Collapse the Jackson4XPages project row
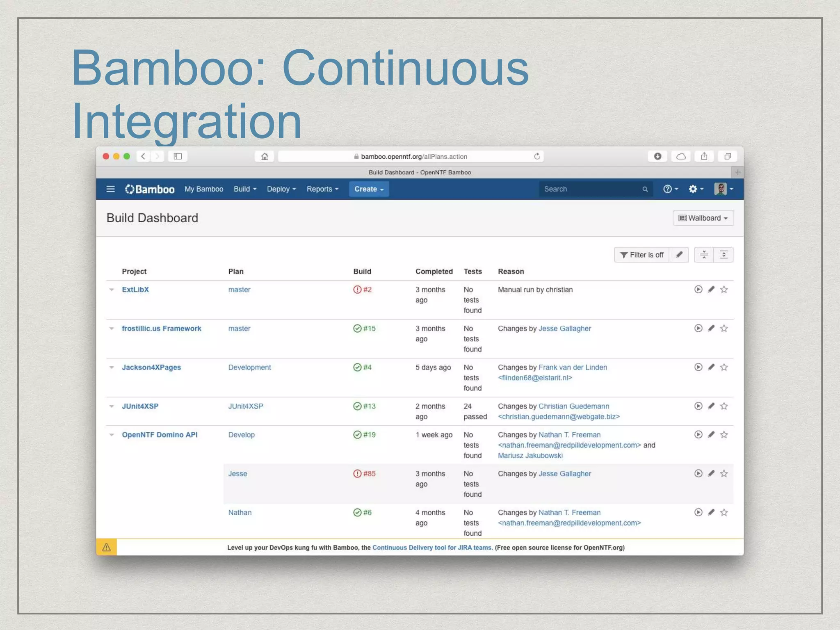The height and width of the screenshot is (630, 840). pos(112,367)
